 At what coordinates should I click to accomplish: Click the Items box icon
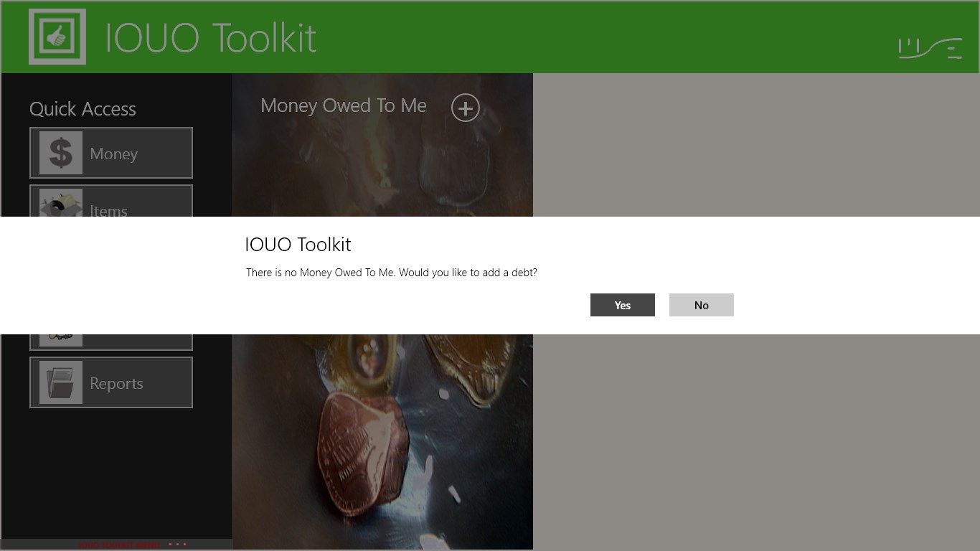61,204
